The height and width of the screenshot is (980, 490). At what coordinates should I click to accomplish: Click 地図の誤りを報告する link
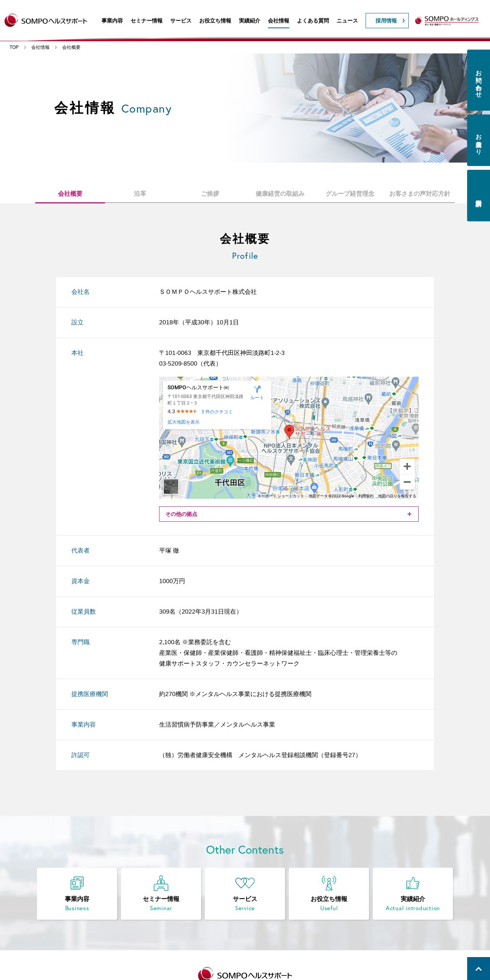click(x=397, y=496)
